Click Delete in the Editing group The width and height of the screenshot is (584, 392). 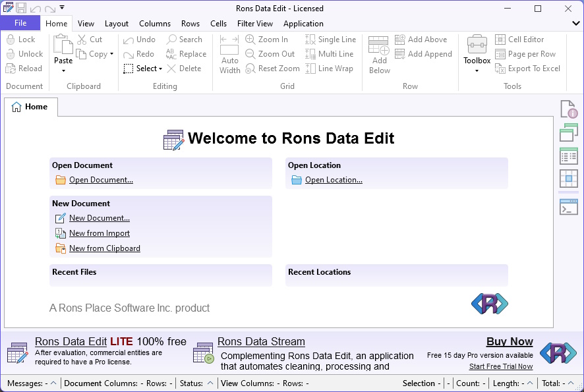pyautogui.click(x=184, y=69)
